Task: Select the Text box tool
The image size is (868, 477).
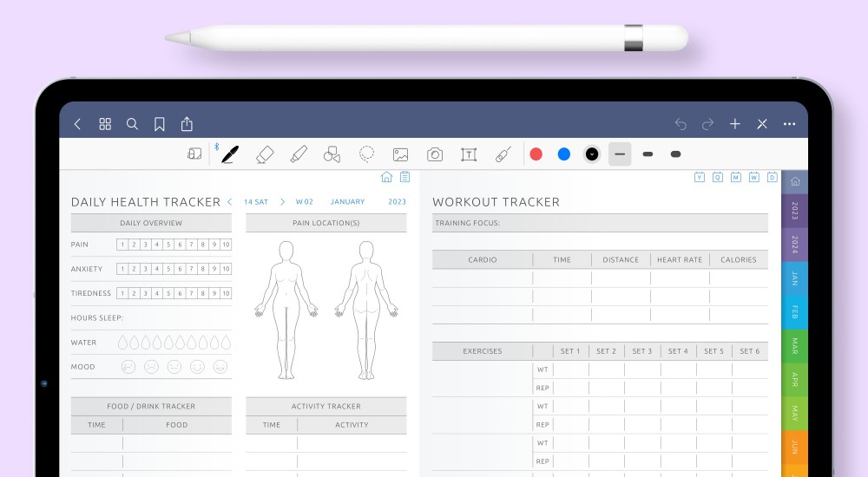Action: (469, 154)
